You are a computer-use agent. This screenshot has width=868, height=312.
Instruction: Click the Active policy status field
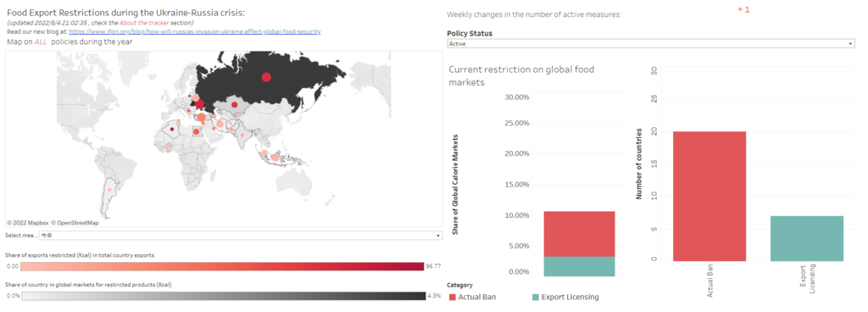651,43
